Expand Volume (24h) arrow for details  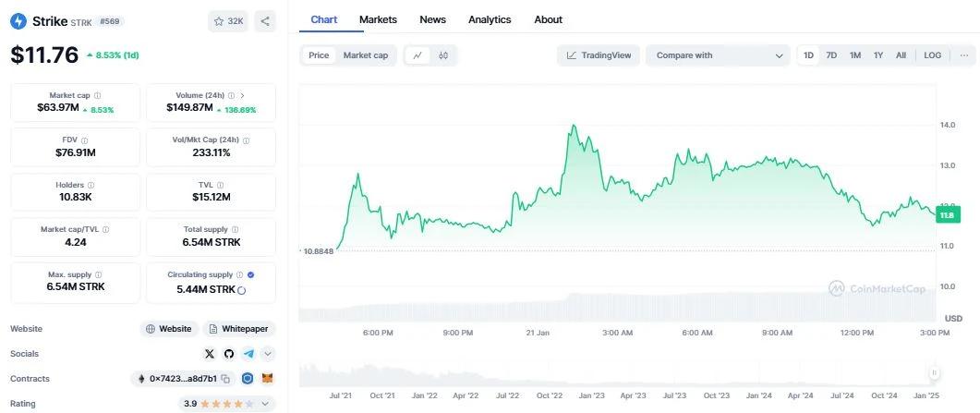[243, 95]
